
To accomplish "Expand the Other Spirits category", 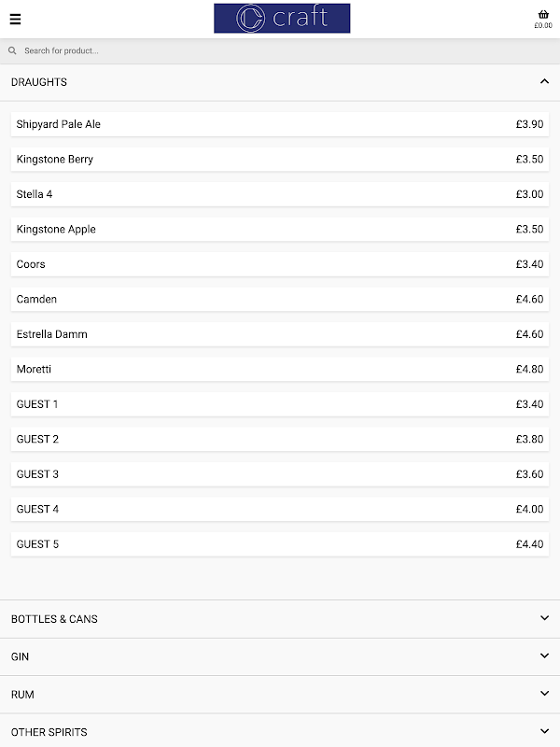I will pos(280,731).
